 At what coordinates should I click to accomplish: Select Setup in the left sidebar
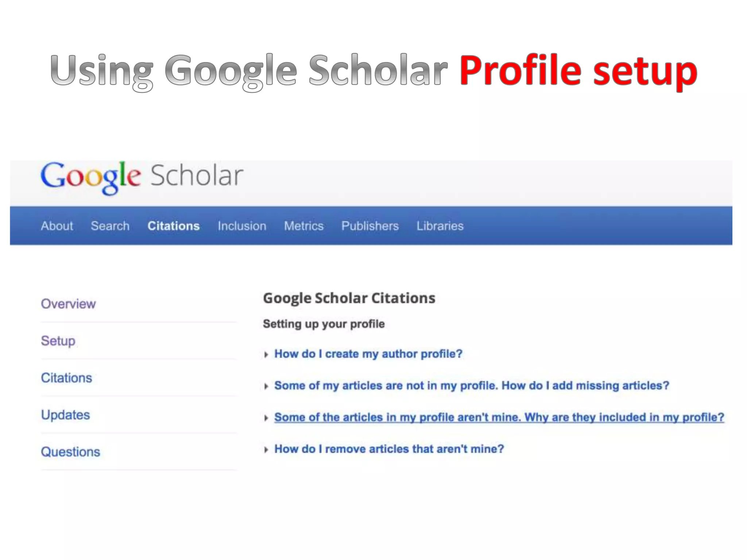click(x=58, y=341)
